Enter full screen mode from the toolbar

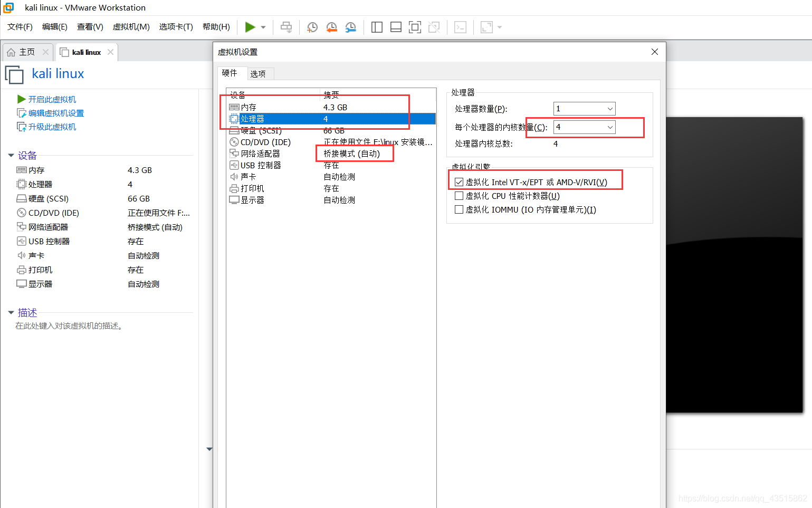tap(415, 27)
